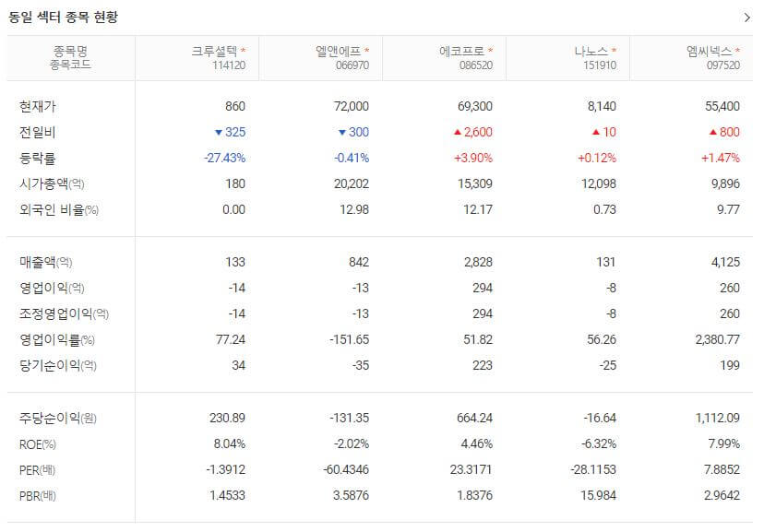The width and height of the screenshot is (764, 532).
Task: Select the PER(배) row label
Action: click(x=38, y=470)
